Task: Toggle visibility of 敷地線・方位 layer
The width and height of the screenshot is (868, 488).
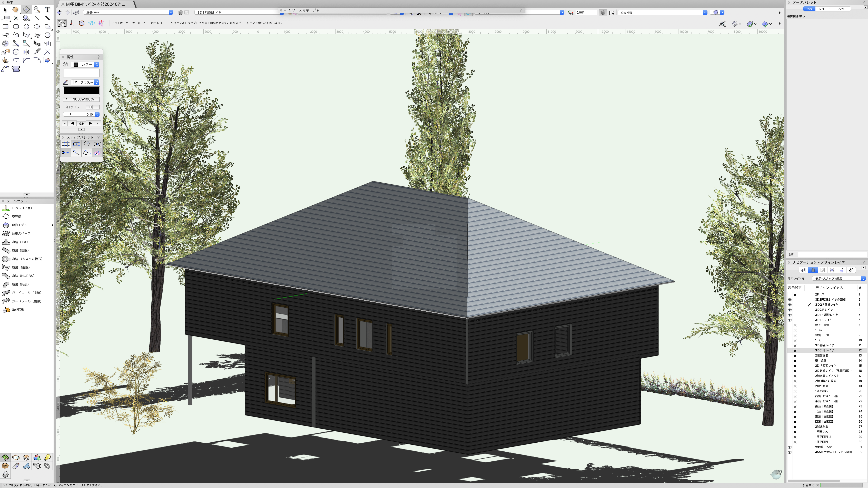Action: click(790, 447)
